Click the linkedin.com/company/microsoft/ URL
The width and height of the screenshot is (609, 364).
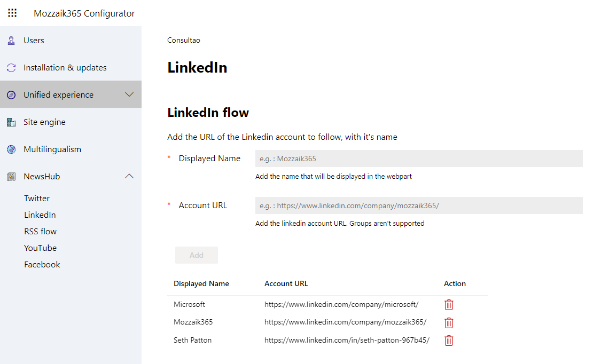(x=341, y=305)
